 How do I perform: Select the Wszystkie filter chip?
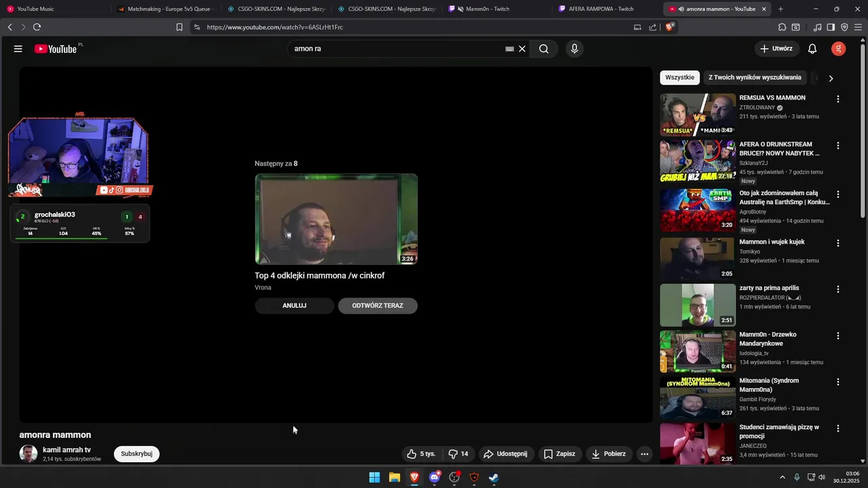[679, 77]
